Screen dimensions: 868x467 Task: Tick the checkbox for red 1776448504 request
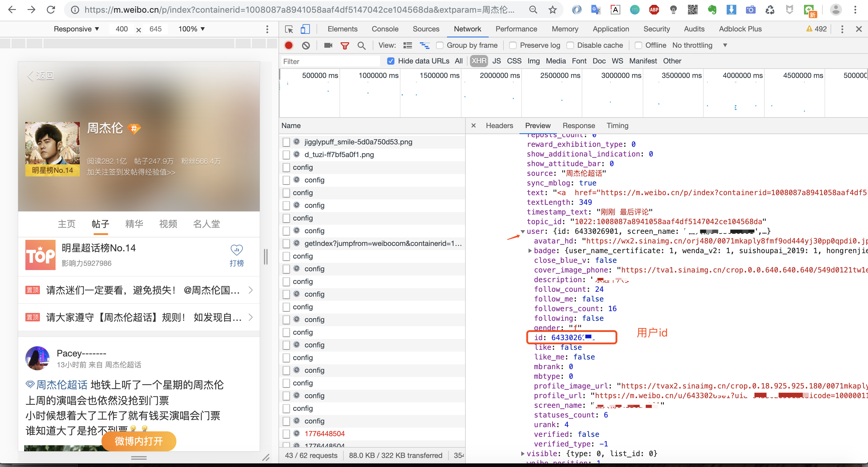[x=286, y=434]
